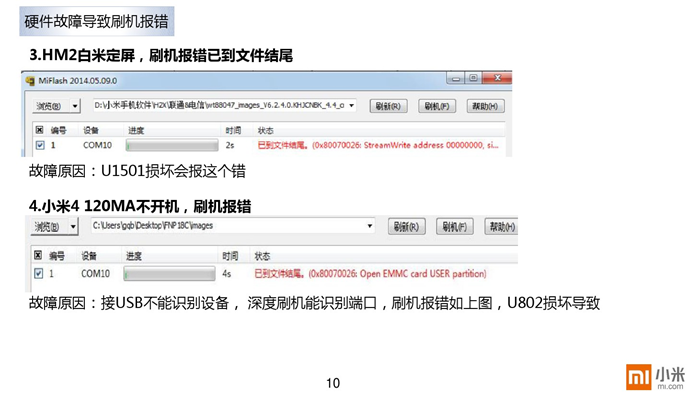Open the wt88047 images path dropdown

[x=352, y=106]
